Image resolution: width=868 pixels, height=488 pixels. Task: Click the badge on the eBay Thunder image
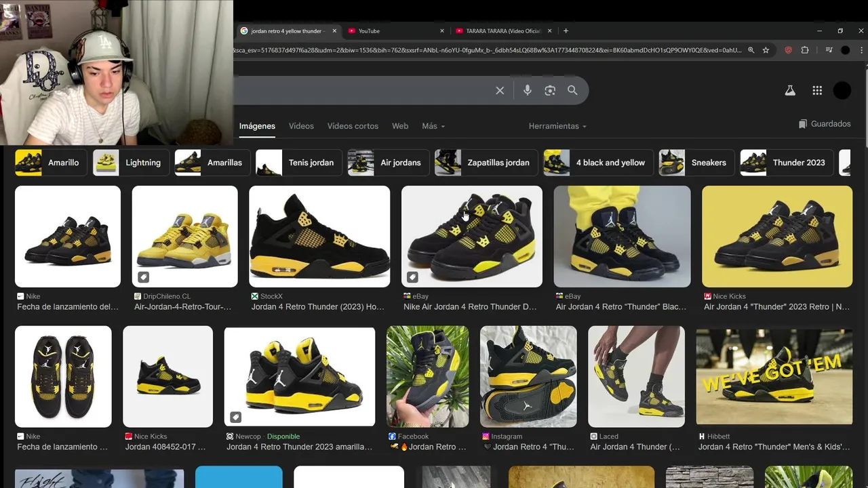click(412, 277)
